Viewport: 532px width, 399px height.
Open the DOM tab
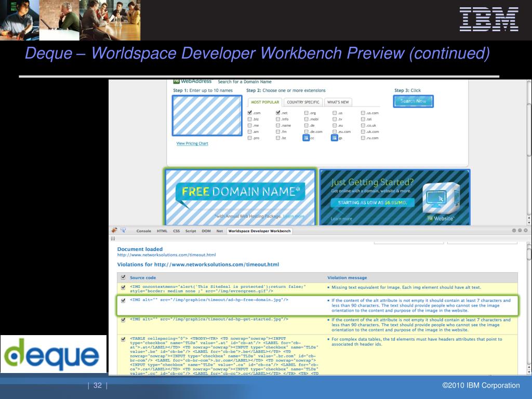tap(206, 231)
